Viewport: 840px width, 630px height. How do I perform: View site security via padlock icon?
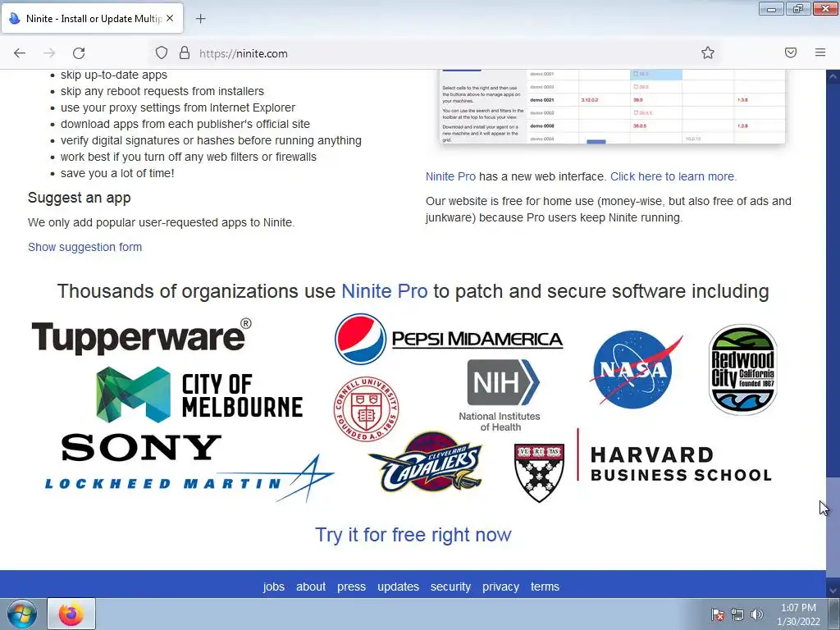click(185, 52)
